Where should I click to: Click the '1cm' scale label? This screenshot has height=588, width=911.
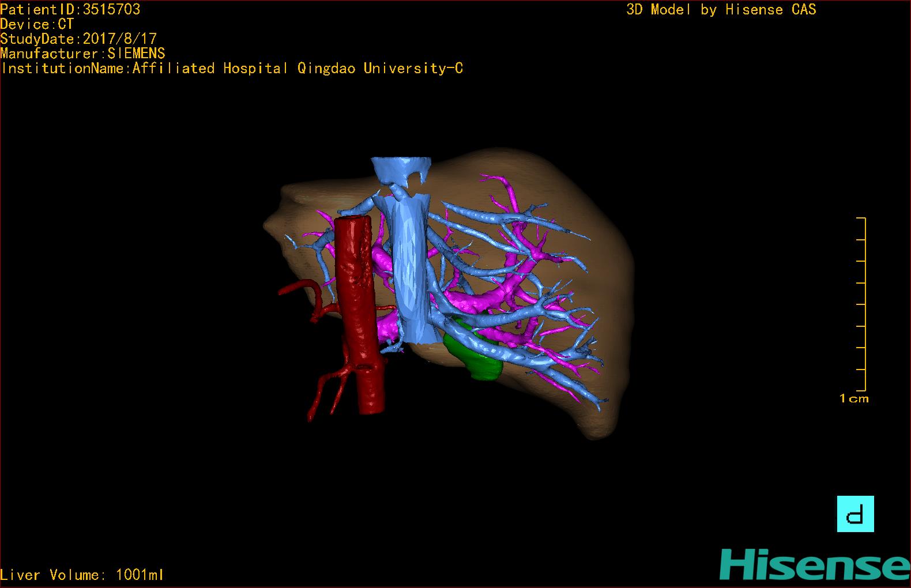(854, 398)
